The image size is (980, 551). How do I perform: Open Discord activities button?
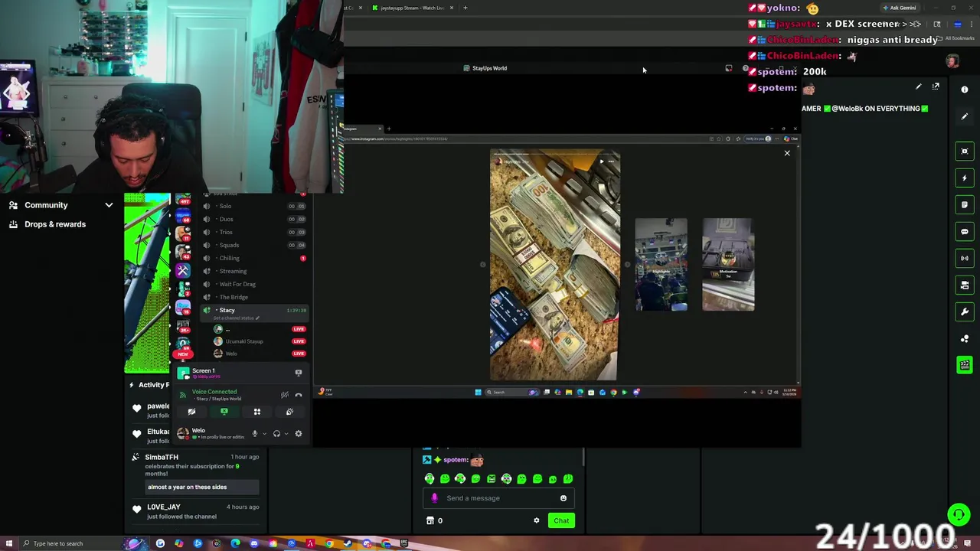pyautogui.click(x=257, y=412)
